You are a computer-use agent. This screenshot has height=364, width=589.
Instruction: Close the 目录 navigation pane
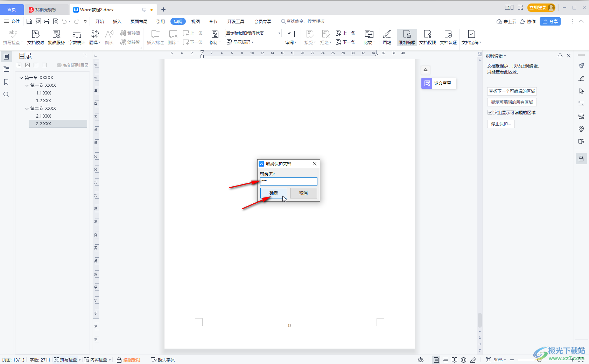click(x=85, y=56)
